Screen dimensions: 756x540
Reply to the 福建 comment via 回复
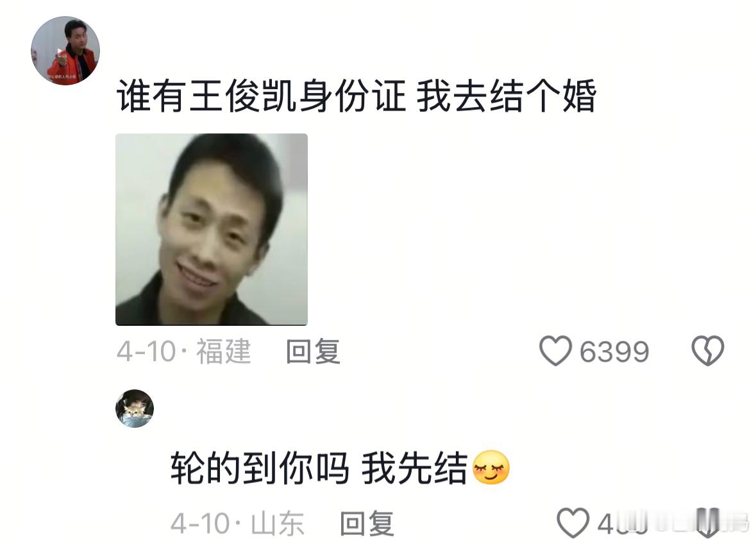[313, 351]
